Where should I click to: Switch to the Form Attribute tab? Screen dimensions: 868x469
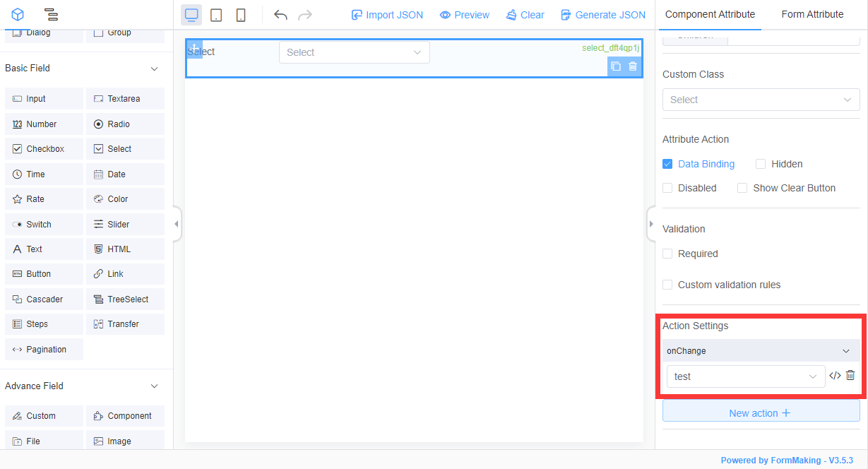pyautogui.click(x=812, y=13)
